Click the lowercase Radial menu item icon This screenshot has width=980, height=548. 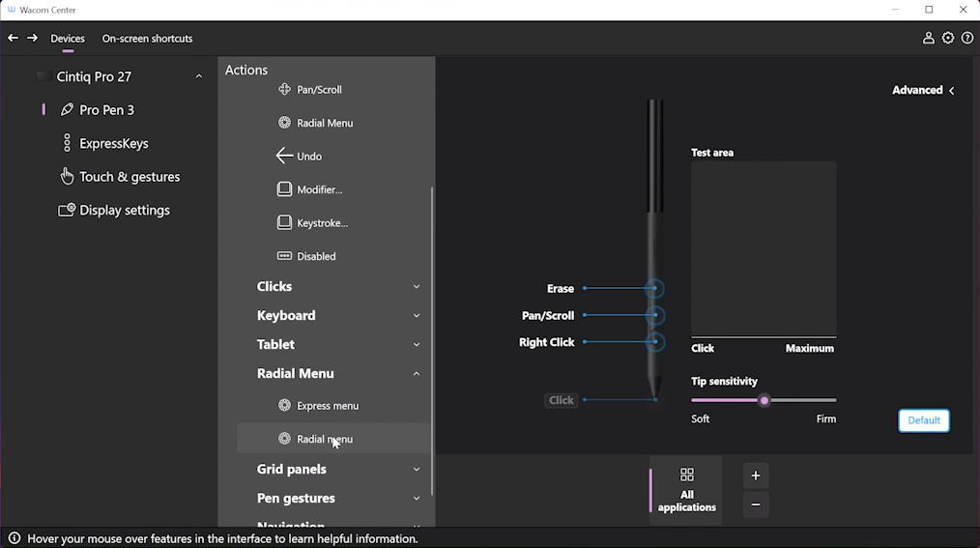(284, 439)
